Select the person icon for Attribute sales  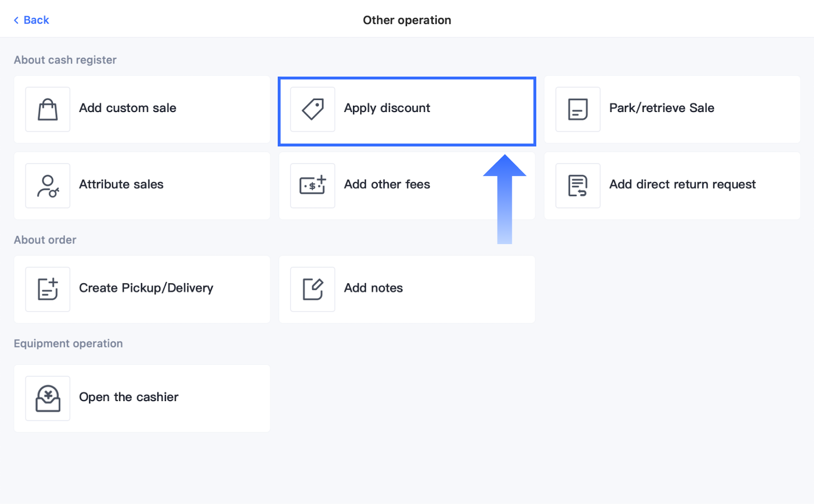pos(47,186)
